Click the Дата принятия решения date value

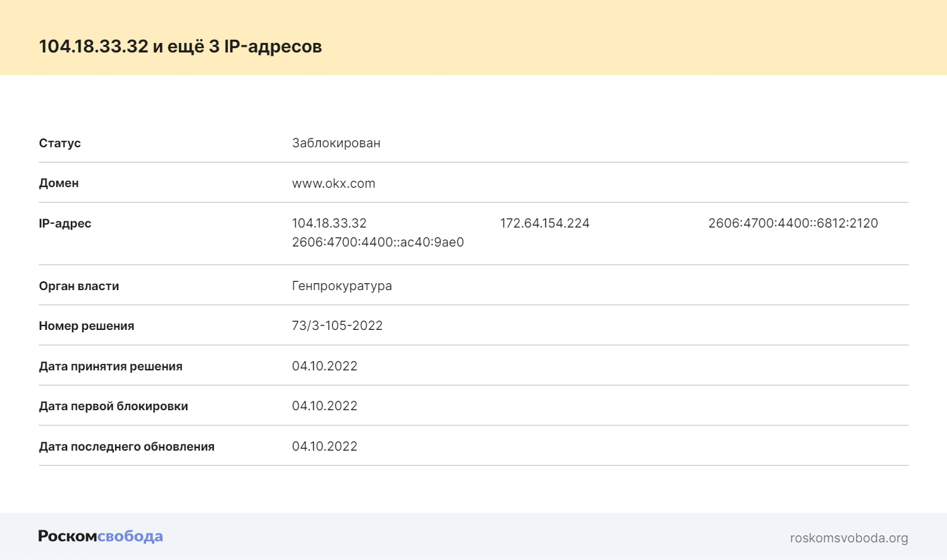[325, 366]
